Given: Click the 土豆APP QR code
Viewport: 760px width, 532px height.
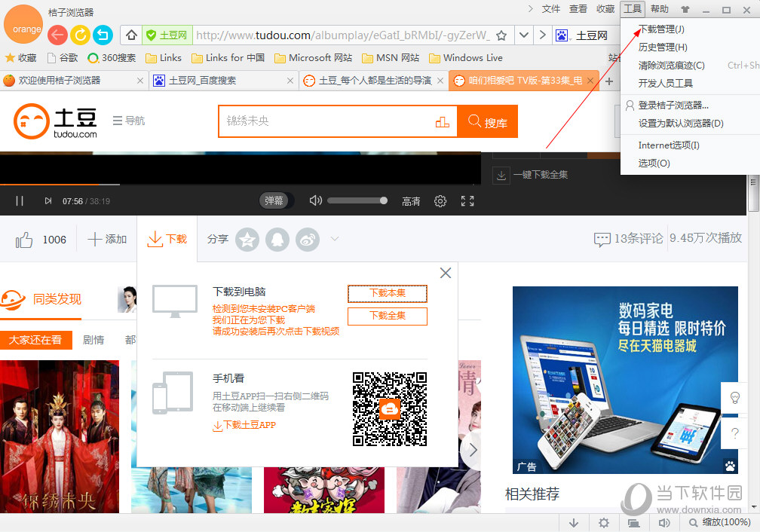Looking at the screenshot, I should click(x=390, y=408).
